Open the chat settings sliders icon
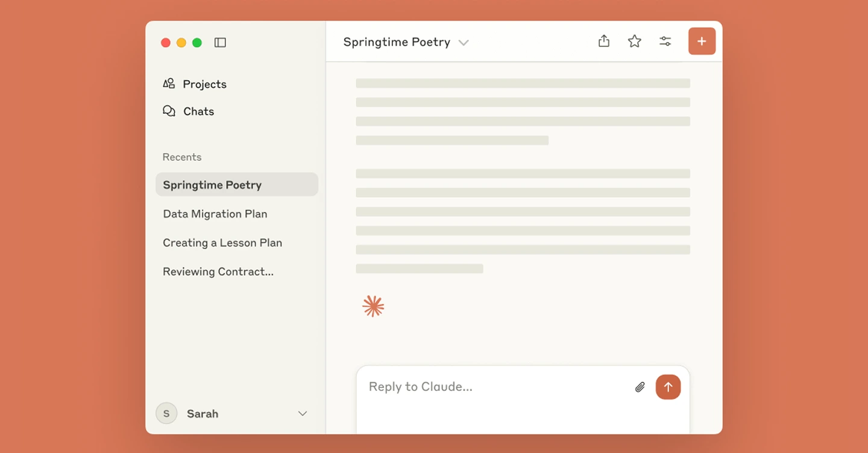The image size is (868, 453). tap(665, 41)
